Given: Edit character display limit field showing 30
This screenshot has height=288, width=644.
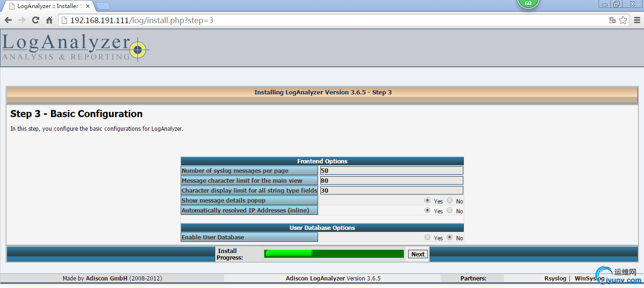Looking at the screenshot, I should (x=392, y=190).
